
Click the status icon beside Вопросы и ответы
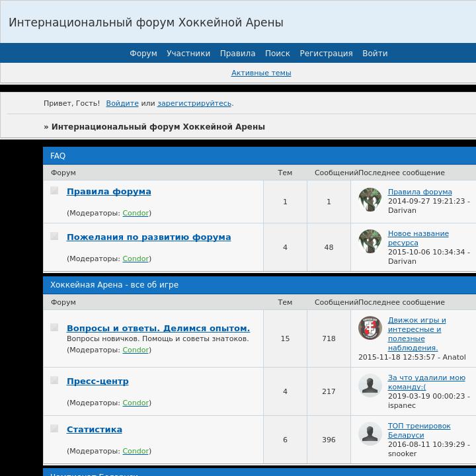[x=54, y=327]
